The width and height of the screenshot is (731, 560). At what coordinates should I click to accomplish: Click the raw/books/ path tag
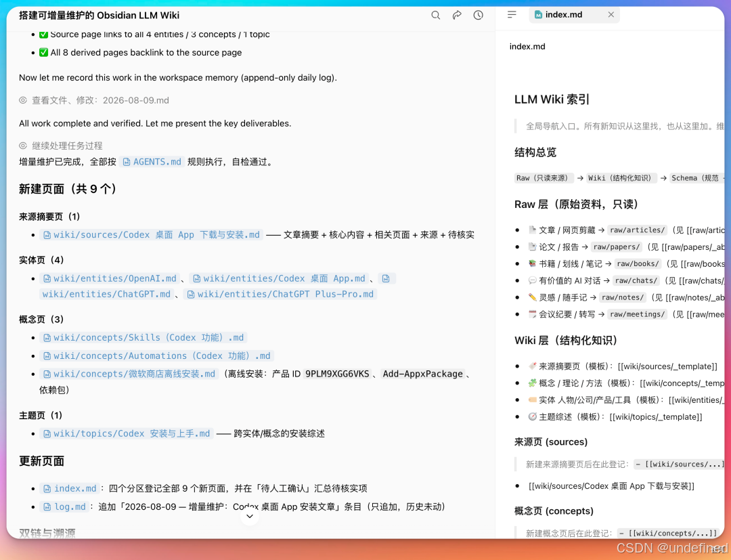pyautogui.click(x=638, y=263)
